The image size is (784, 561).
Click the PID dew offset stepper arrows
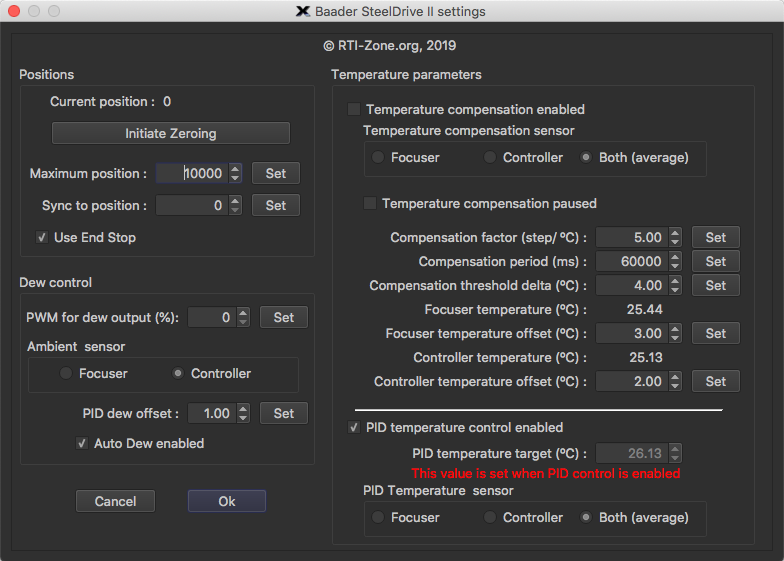pos(243,414)
